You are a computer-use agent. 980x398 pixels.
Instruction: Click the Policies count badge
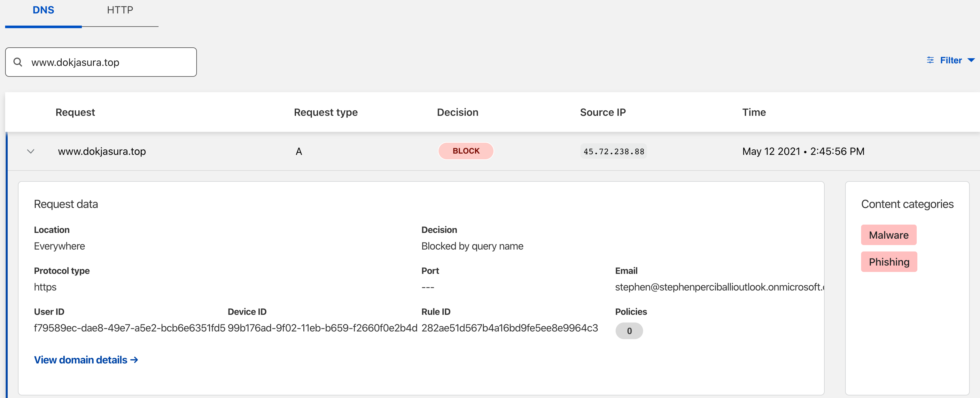click(629, 330)
